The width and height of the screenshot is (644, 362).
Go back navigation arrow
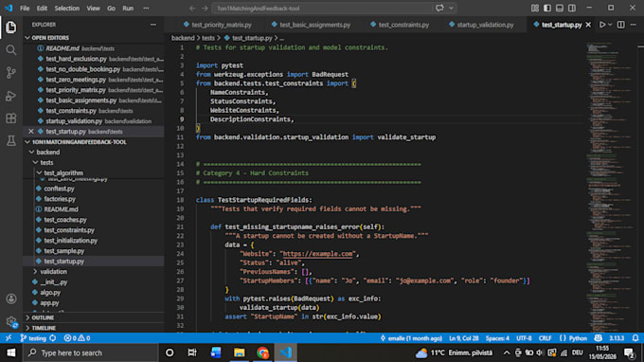coord(192,9)
